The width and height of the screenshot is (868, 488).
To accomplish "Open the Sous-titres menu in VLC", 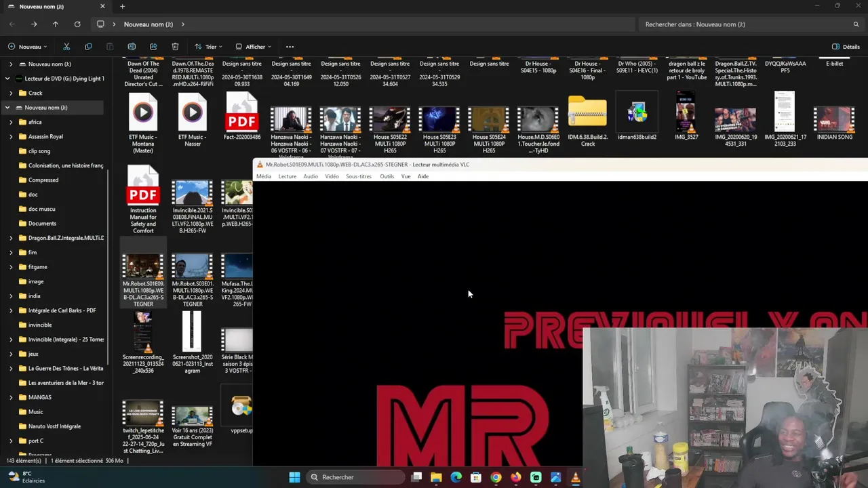I will (359, 176).
